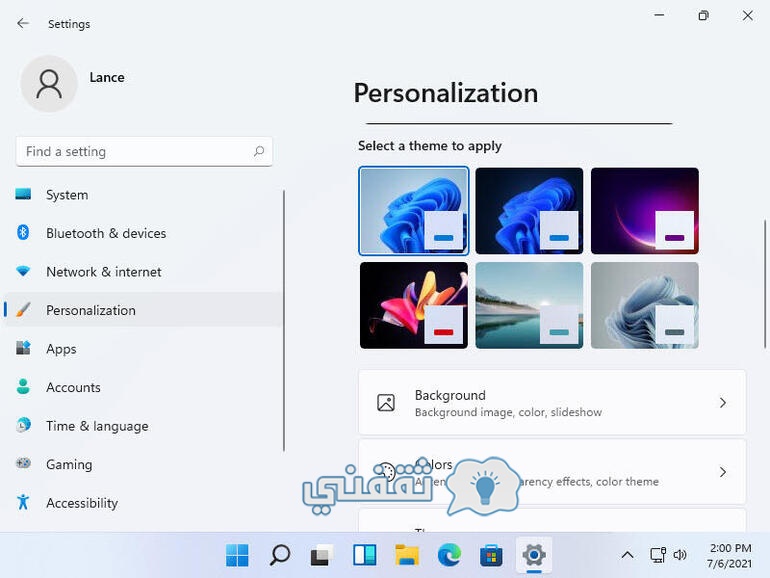The height and width of the screenshot is (578, 770).
Task: Launch Microsoft Edge from taskbar
Action: (x=449, y=555)
